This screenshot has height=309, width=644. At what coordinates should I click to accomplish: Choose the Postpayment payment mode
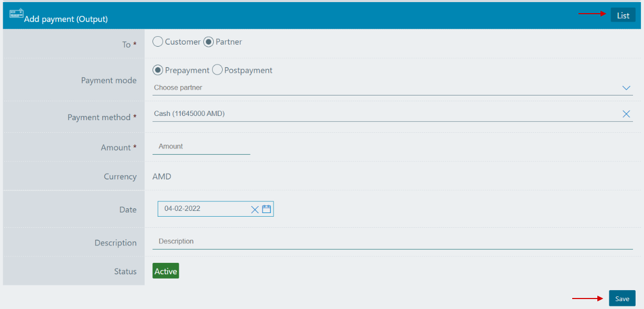pyautogui.click(x=217, y=69)
